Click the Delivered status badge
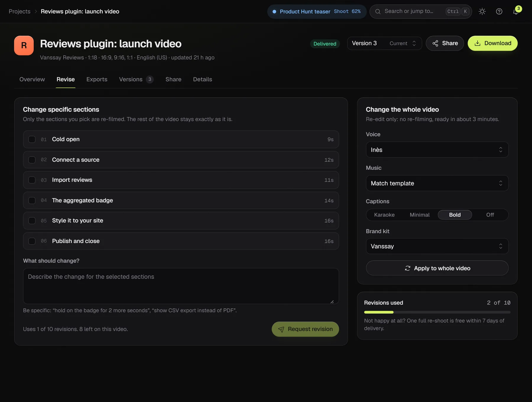This screenshot has height=402, width=532. (x=325, y=43)
